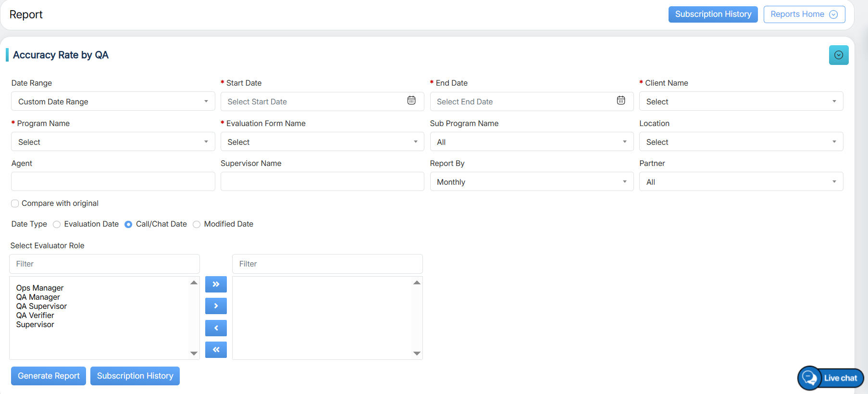Screen dimensions: 868x394
Task: Click the Generate Report button
Action: [49, 376]
